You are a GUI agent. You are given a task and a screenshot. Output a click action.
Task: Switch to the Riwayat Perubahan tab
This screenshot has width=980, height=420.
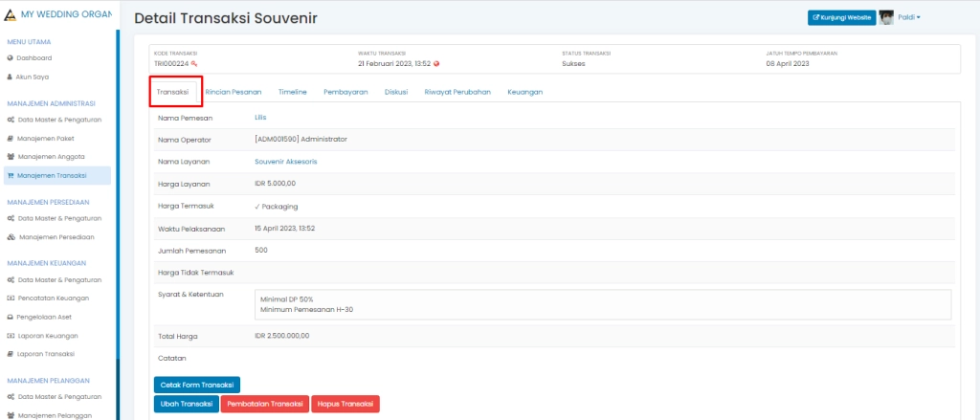coord(457,92)
